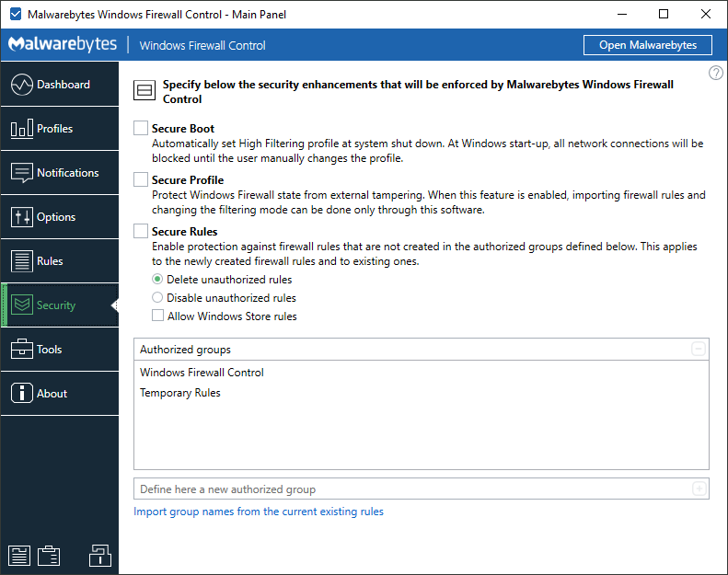Open help via the question mark icon
Viewport: 728px width, 575px height.
pos(715,73)
